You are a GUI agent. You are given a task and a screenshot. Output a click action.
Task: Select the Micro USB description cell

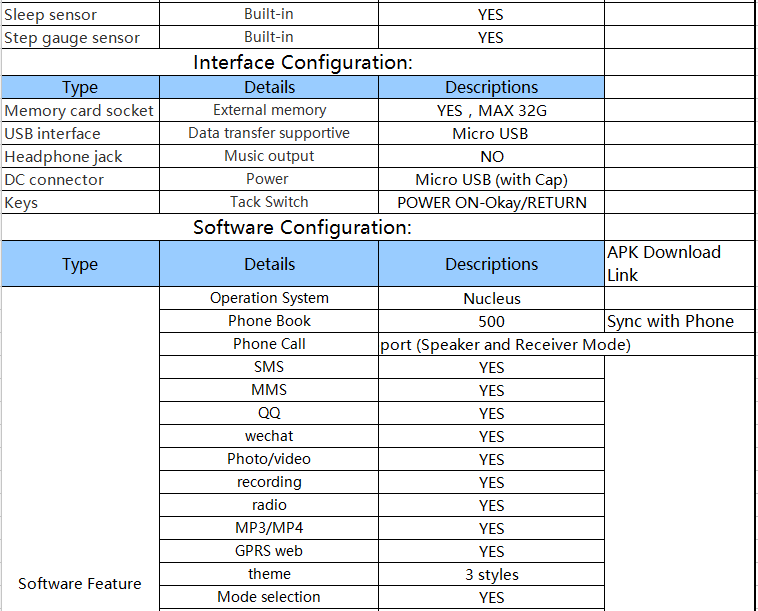point(491,133)
